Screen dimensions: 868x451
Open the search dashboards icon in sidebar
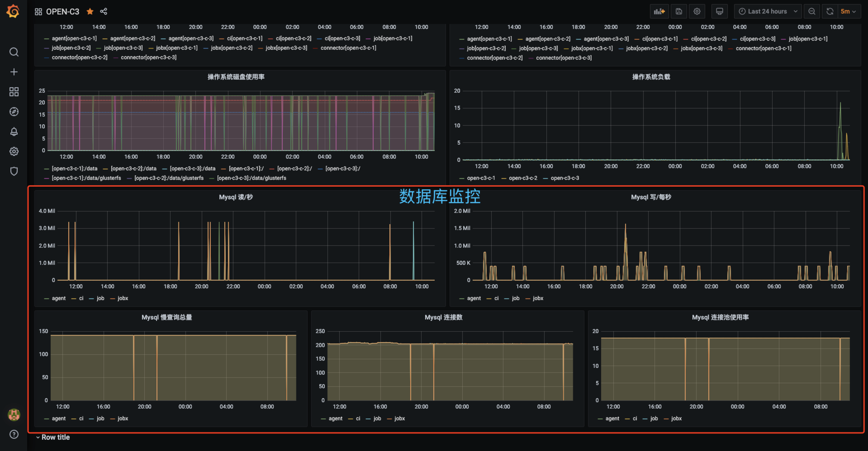[14, 52]
